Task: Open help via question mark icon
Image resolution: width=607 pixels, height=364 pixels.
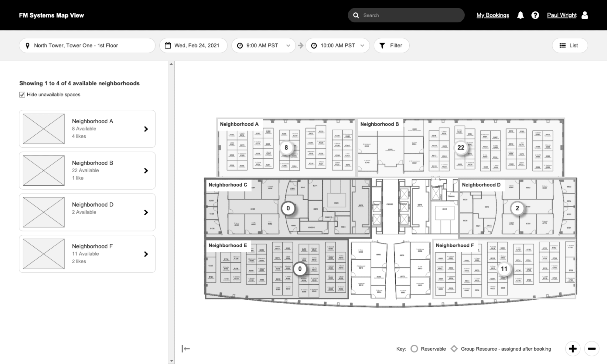Action: coord(535,15)
